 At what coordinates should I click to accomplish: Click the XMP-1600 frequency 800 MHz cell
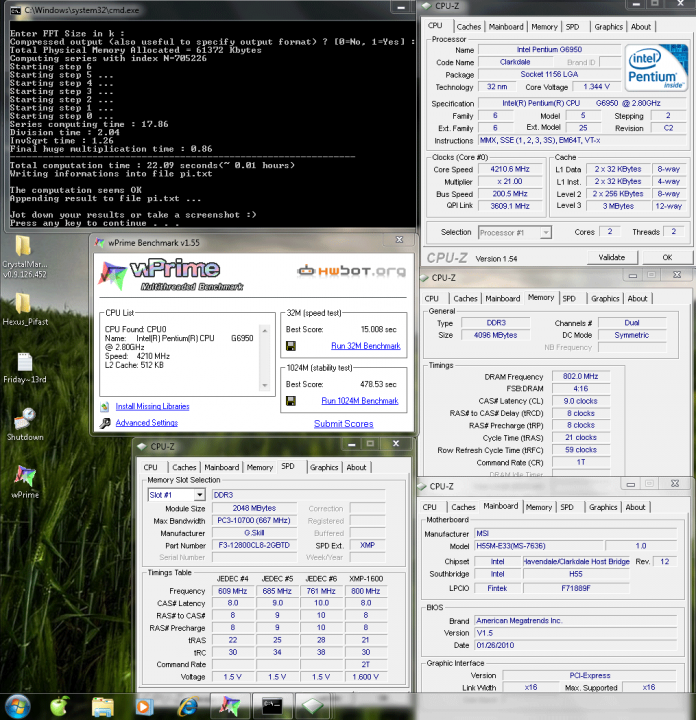[x=365, y=591]
